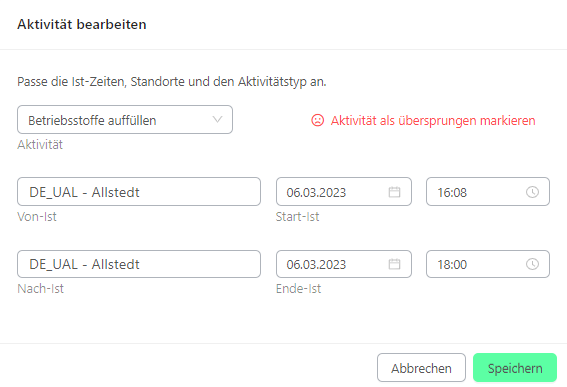Select the Start-Ist date field 06.03.2023
567x387 pixels.
(x=344, y=192)
